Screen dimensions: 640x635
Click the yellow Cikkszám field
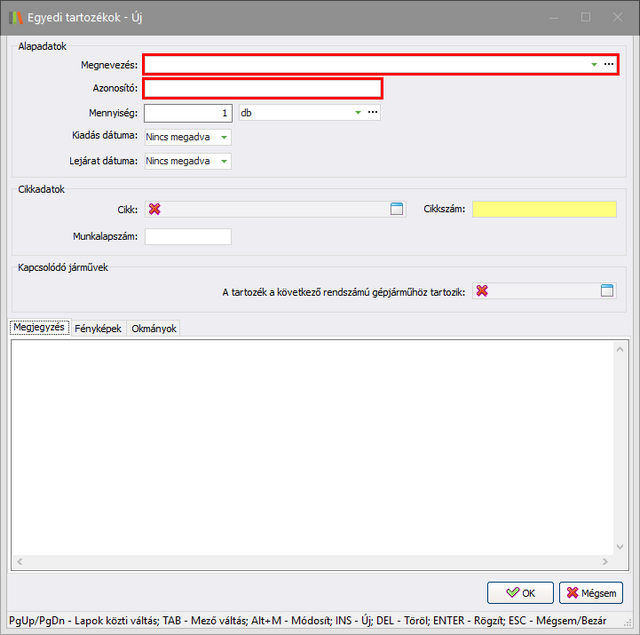544,209
